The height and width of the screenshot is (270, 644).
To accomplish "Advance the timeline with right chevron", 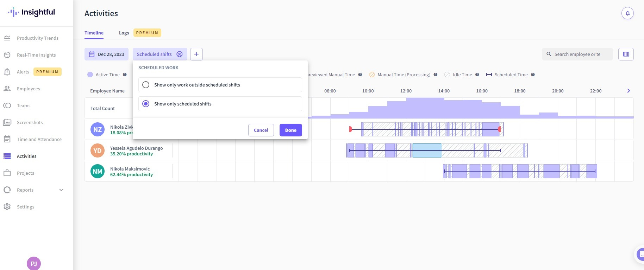I will [629, 91].
